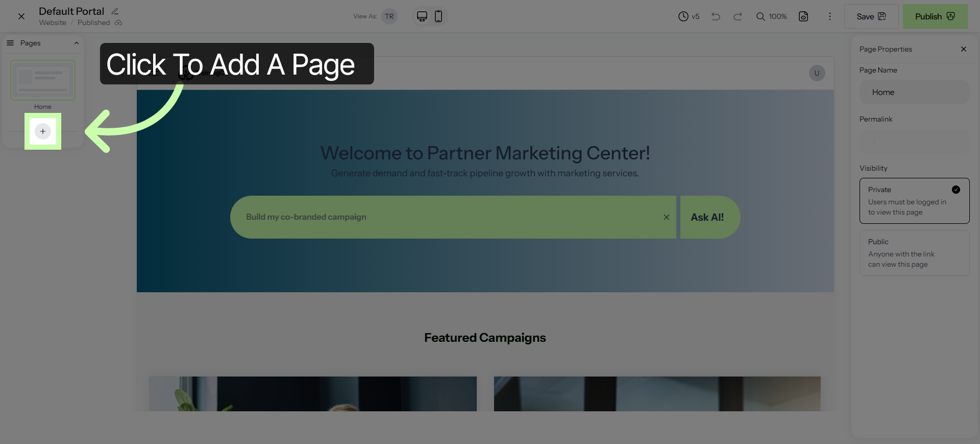The height and width of the screenshot is (444, 980).
Task: Close the Page Properties panel
Action: (964, 49)
